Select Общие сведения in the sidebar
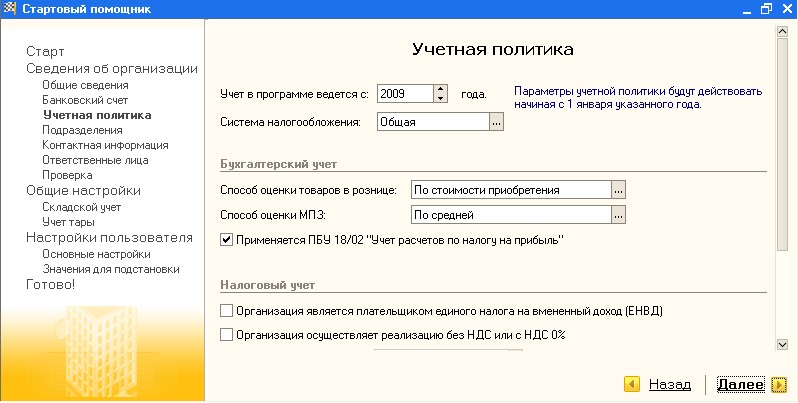 [85, 85]
